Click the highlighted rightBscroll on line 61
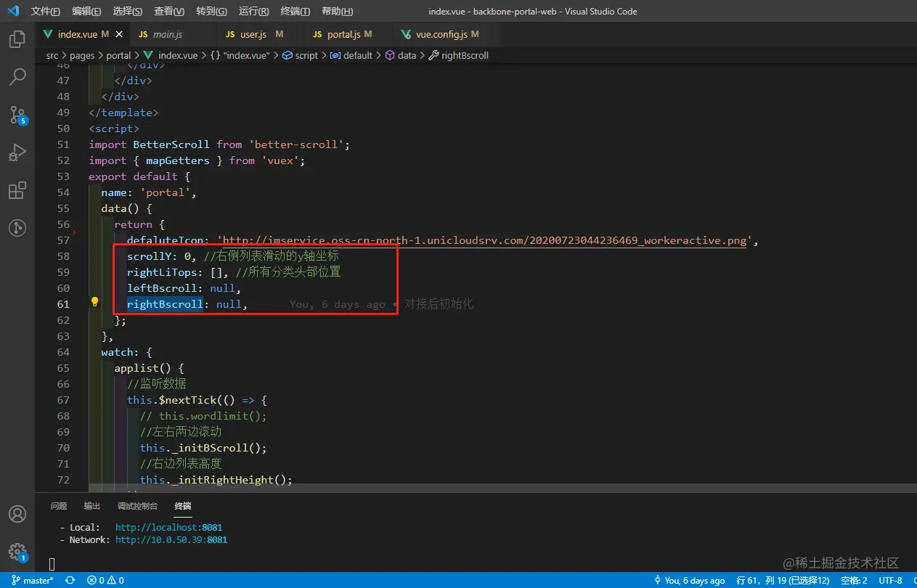The height and width of the screenshot is (588, 917). (165, 304)
